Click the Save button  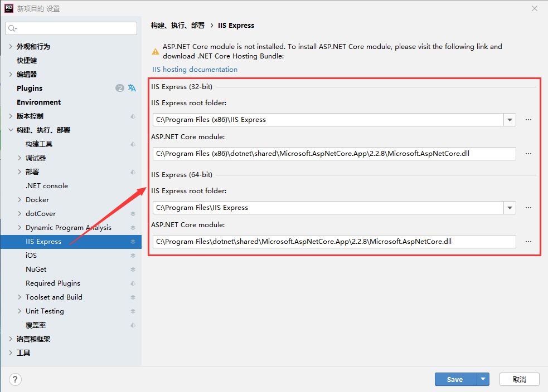click(x=455, y=379)
